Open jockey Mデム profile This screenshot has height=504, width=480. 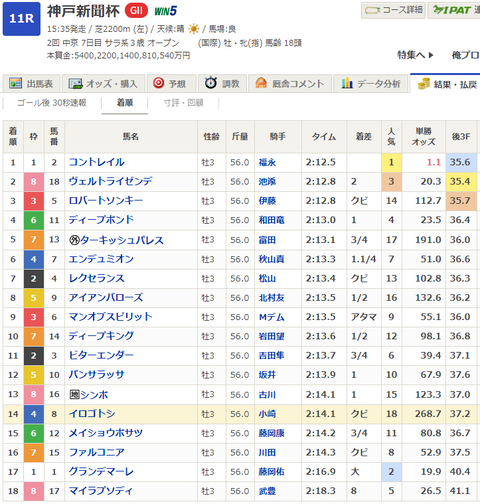point(271,317)
